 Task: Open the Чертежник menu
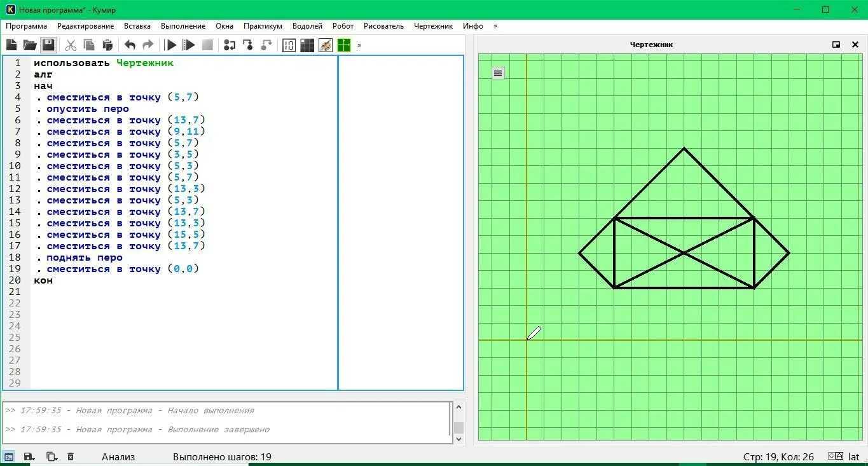pyautogui.click(x=433, y=26)
